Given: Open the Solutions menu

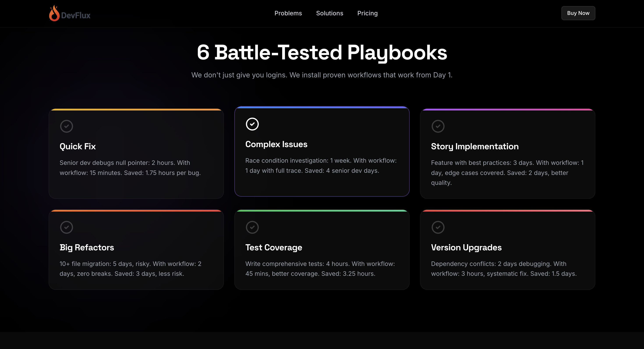Looking at the screenshot, I should (x=329, y=13).
